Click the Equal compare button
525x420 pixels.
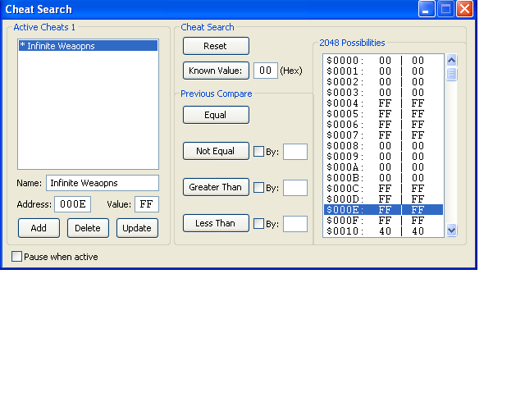(216, 115)
